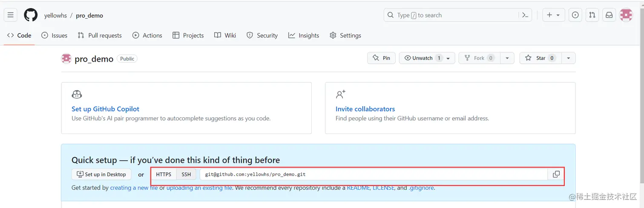Open pro_demo link in breadcrumb

[x=89, y=15]
